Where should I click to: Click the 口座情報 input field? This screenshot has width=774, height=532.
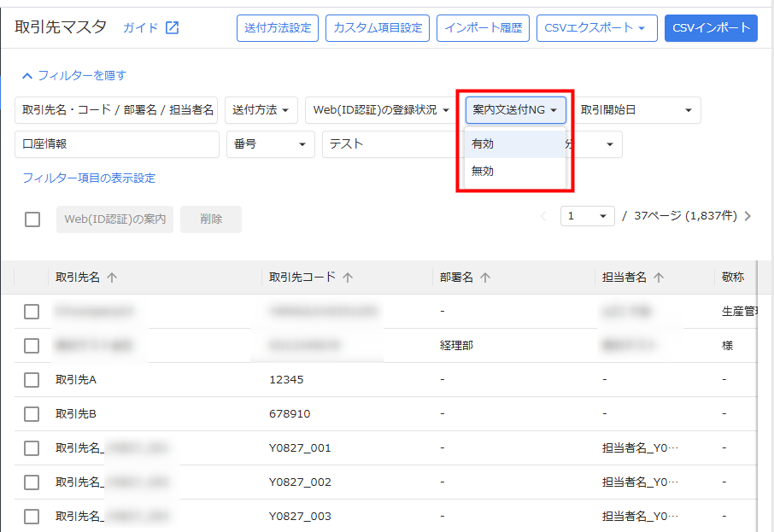pyautogui.click(x=117, y=144)
